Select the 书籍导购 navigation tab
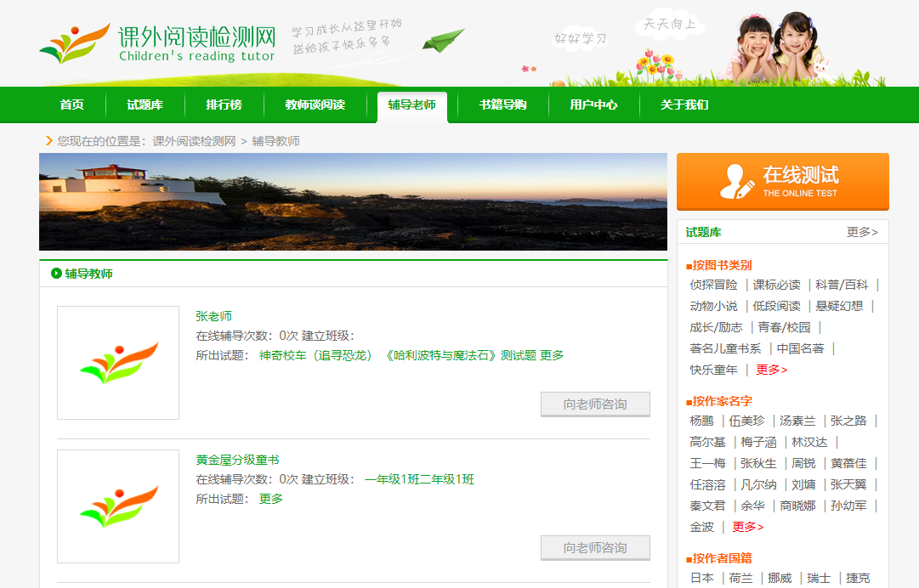919x588 pixels. pos(502,105)
